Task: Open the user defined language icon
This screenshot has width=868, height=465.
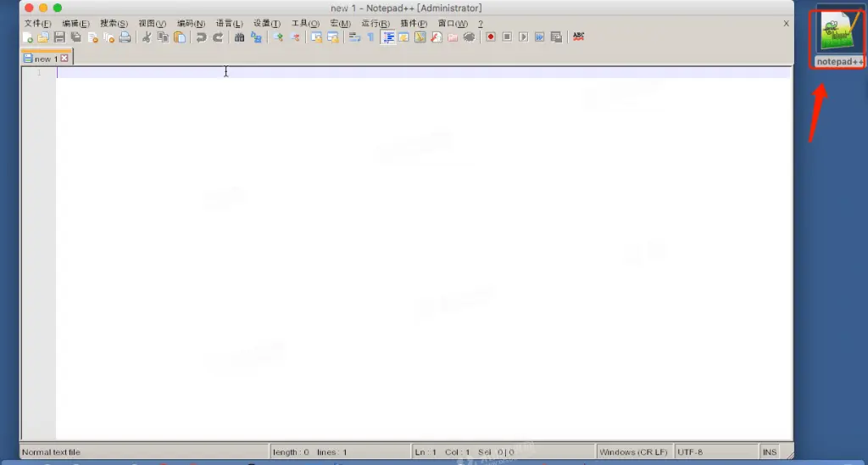Action: (x=404, y=37)
